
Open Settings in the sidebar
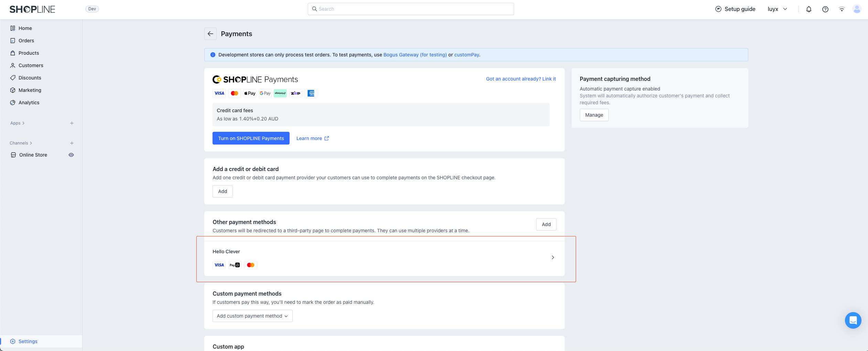coord(28,341)
